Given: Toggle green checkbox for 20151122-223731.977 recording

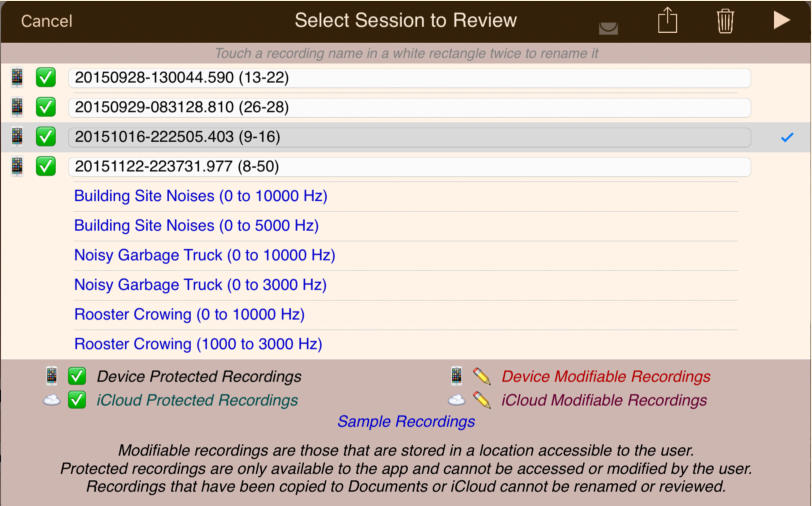Looking at the screenshot, I should (x=46, y=166).
